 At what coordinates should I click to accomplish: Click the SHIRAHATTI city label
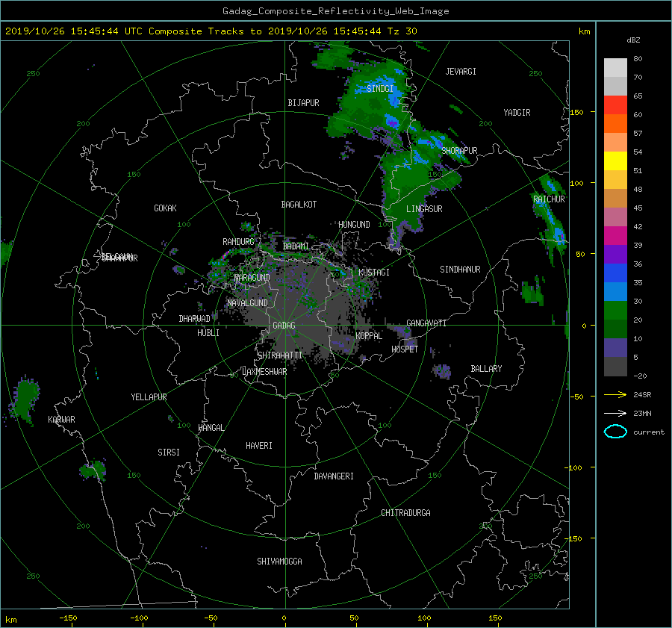pos(280,355)
